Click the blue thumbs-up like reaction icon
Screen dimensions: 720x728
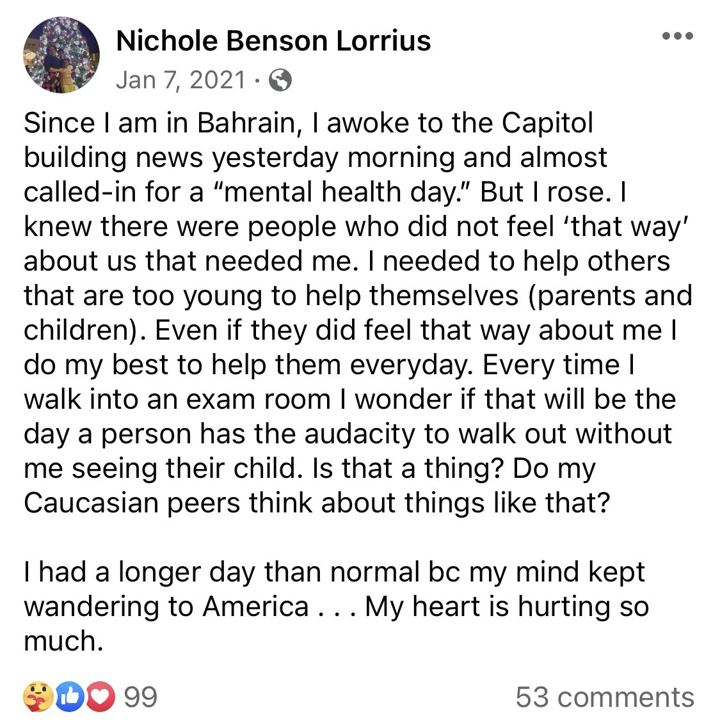(69, 697)
